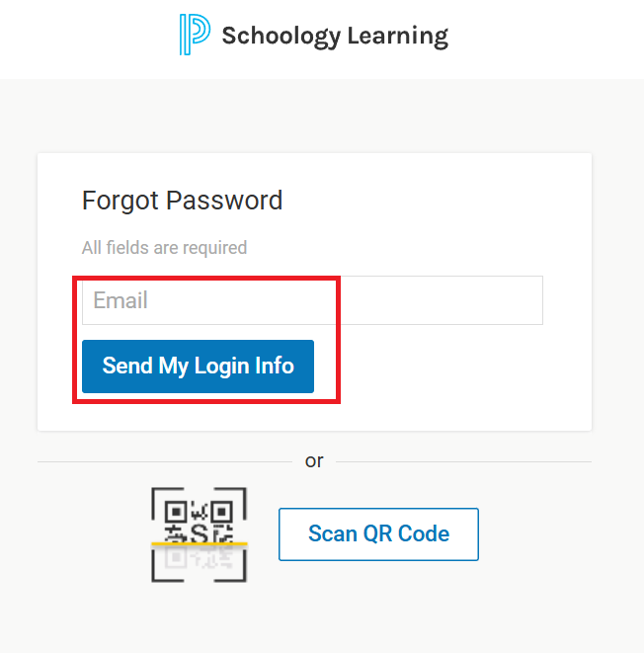Click the PowerSchool logo icon
The width and height of the screenshot is (644, 653).
tap(194, 36)
